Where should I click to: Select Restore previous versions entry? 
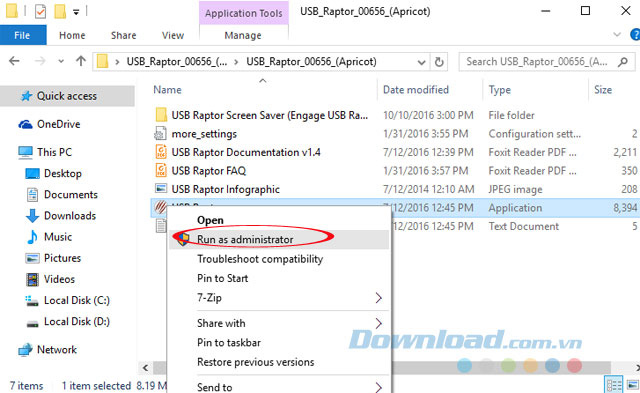click(256, 362)
